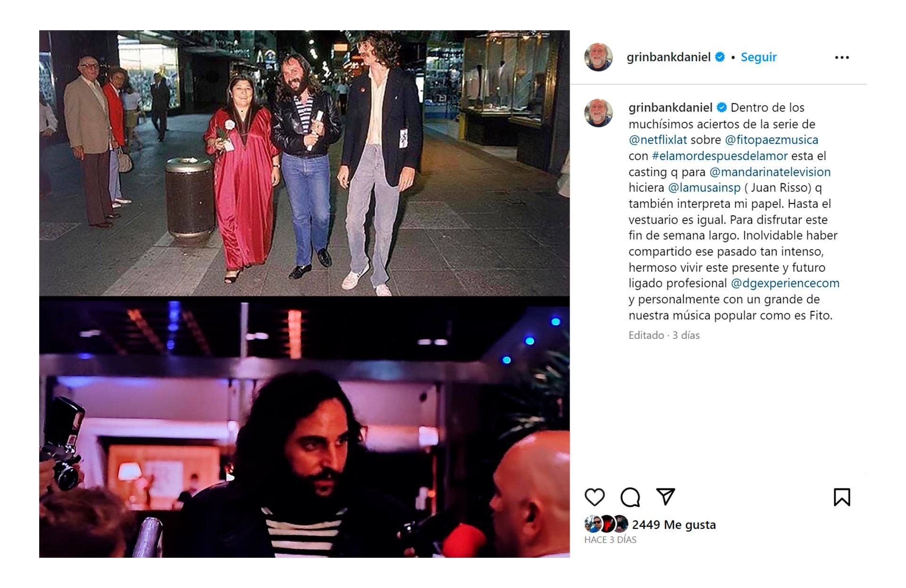Follow the account with Seguir

coord(758,57)
